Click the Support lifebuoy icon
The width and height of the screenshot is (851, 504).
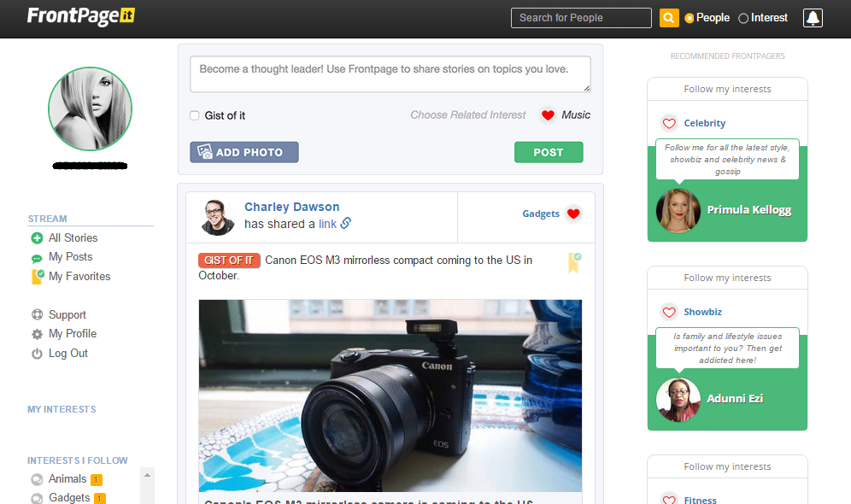[37, 314]
